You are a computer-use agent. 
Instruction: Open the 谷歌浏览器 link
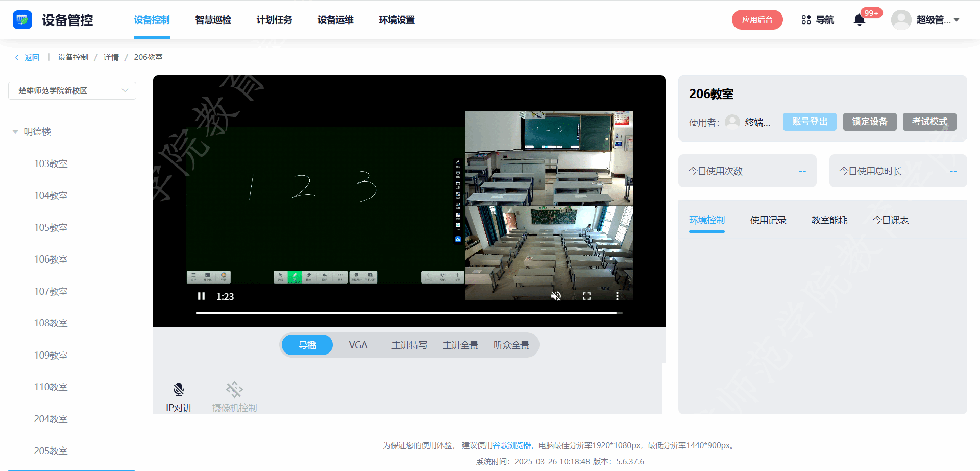pyautogui.click(x=511, y=445)
